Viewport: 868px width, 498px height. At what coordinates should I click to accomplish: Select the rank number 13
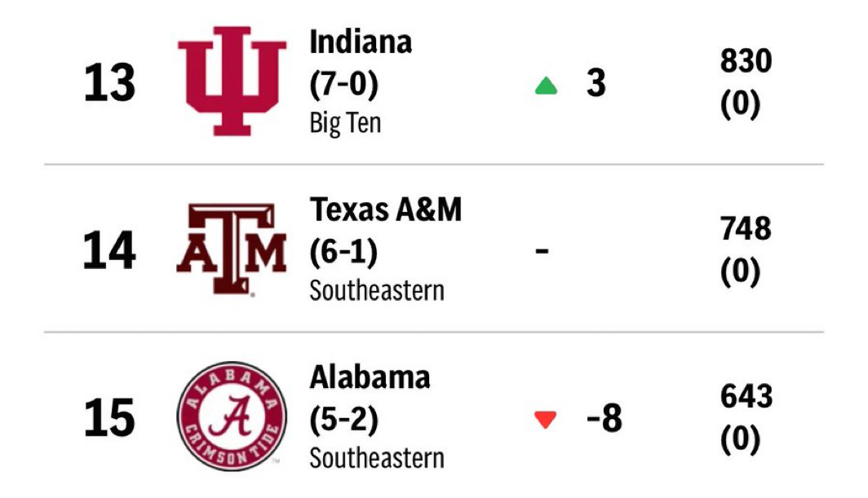[x=109, y=83]
